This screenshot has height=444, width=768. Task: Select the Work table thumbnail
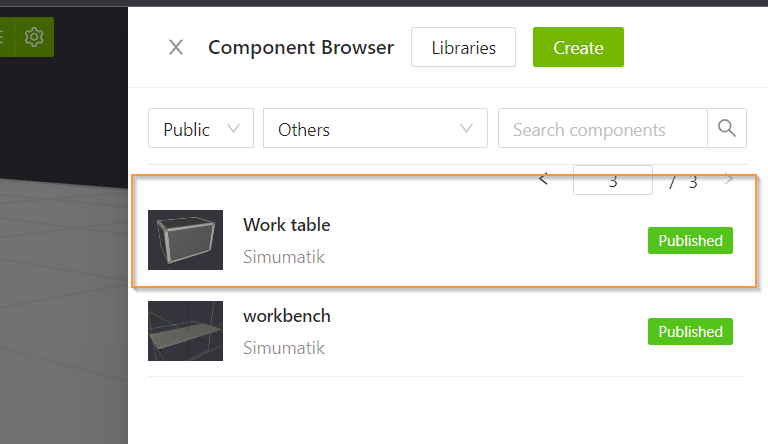[186, 240]
